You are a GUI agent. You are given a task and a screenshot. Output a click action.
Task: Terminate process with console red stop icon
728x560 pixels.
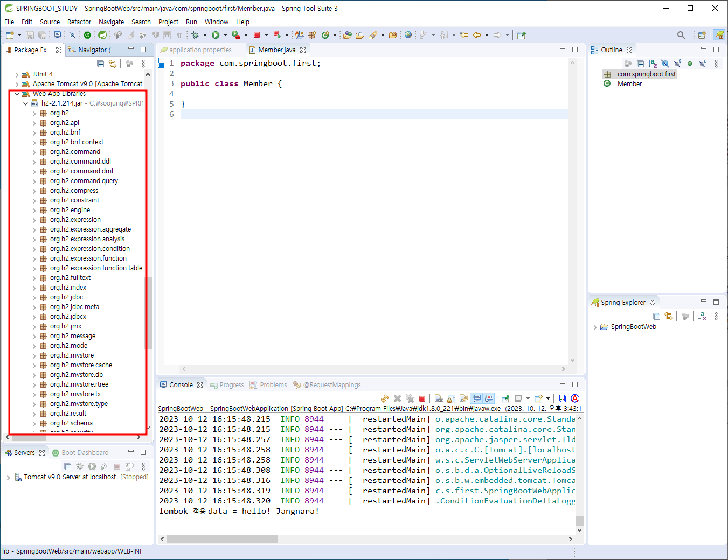tap(422, 398)
